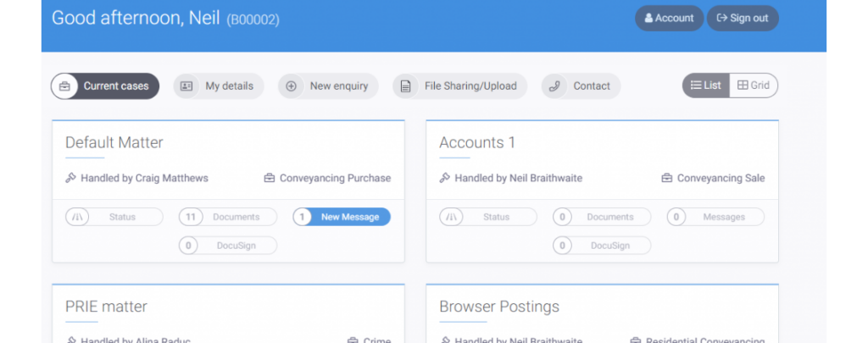Click 'Good afternoon, Neil' greeting
The height and width of the screenshot is (343, 868).
tap(136, 18)
